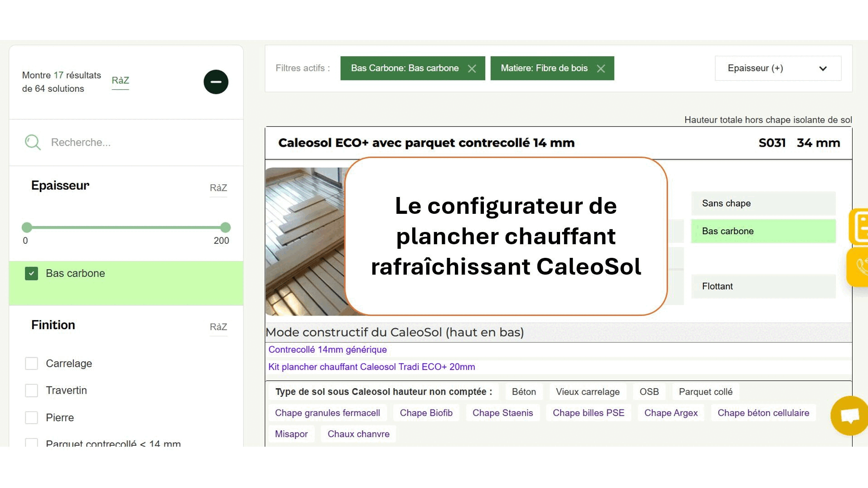
Task: Remove the Bas Carbone active filter
Action: pos(472,69)
